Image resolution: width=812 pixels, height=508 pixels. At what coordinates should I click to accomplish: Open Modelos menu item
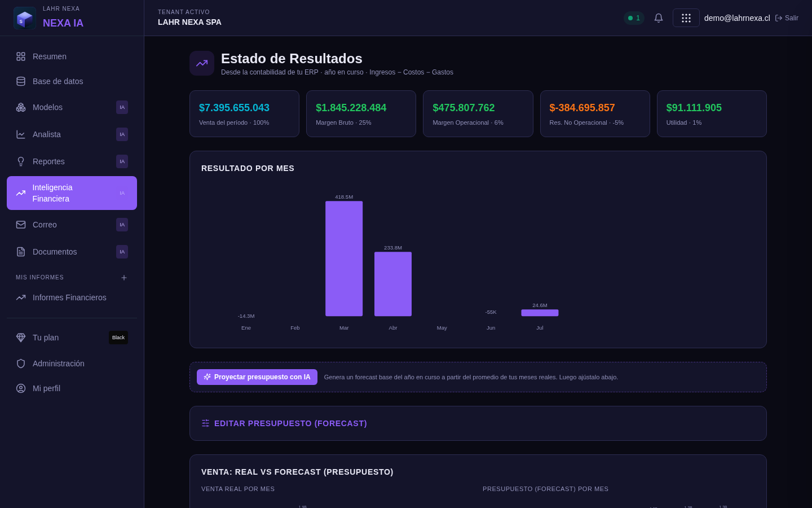[x=72, y=107]
